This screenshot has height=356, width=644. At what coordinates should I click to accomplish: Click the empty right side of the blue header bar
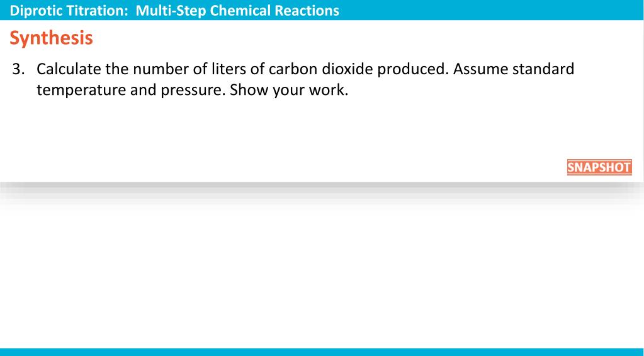click(x=504, y=11)
